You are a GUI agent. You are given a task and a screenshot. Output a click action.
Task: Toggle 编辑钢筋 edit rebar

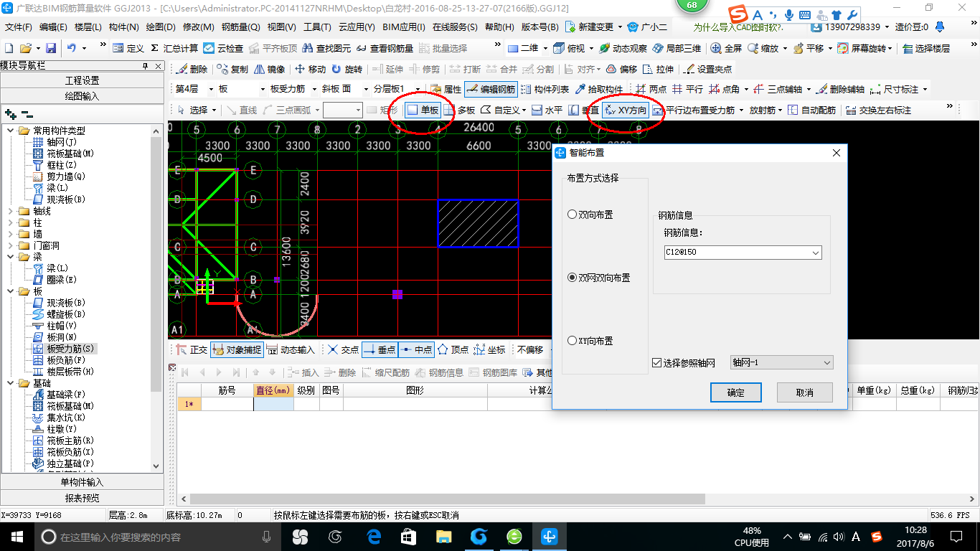tap(491, 90)
